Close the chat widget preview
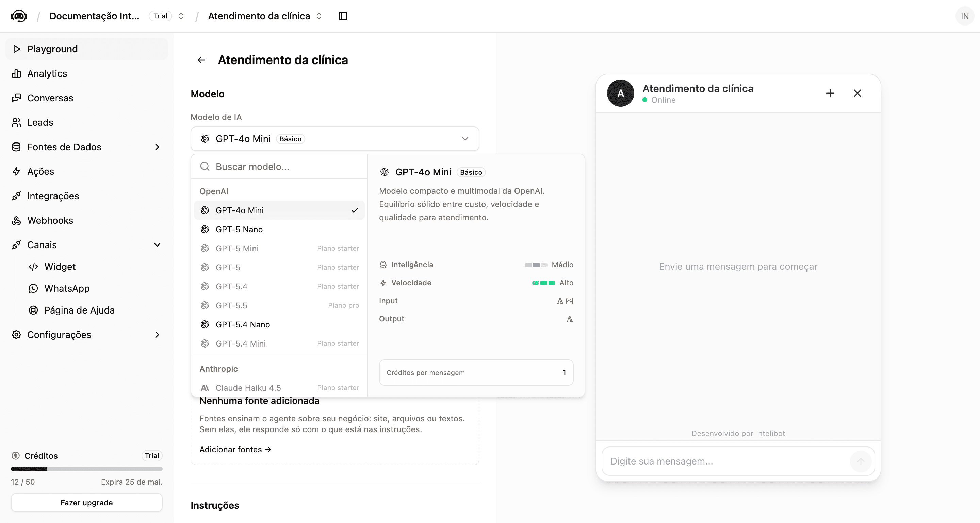 coord(857,93)
